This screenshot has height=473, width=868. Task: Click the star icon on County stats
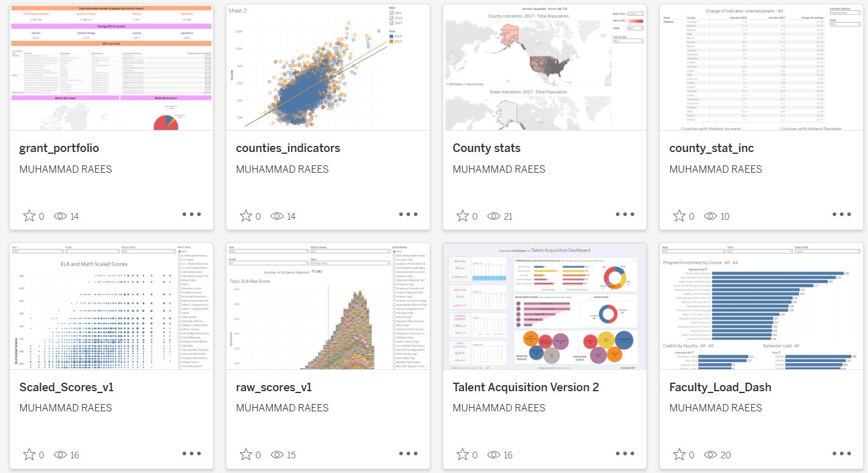click(x=462, y=216)
